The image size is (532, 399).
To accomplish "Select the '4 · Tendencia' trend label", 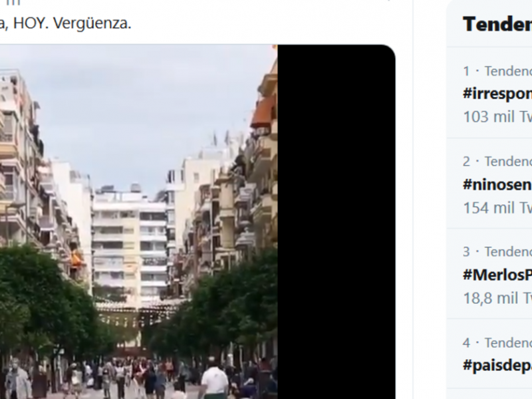I will click(497, 342).
